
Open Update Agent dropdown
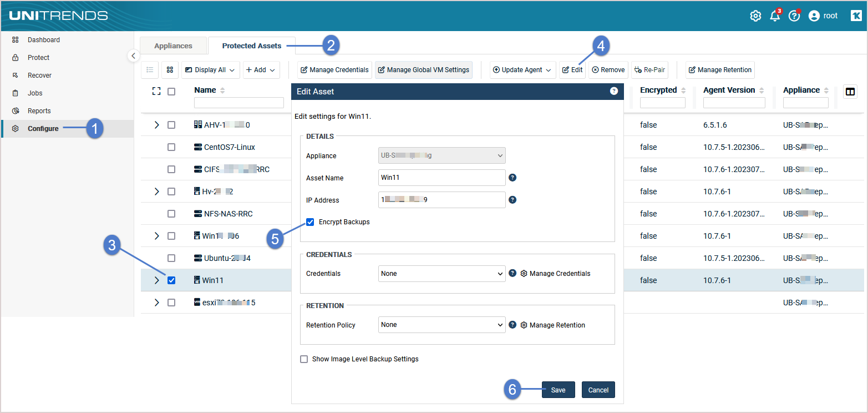pyautogui.click(x=522, y=70)
